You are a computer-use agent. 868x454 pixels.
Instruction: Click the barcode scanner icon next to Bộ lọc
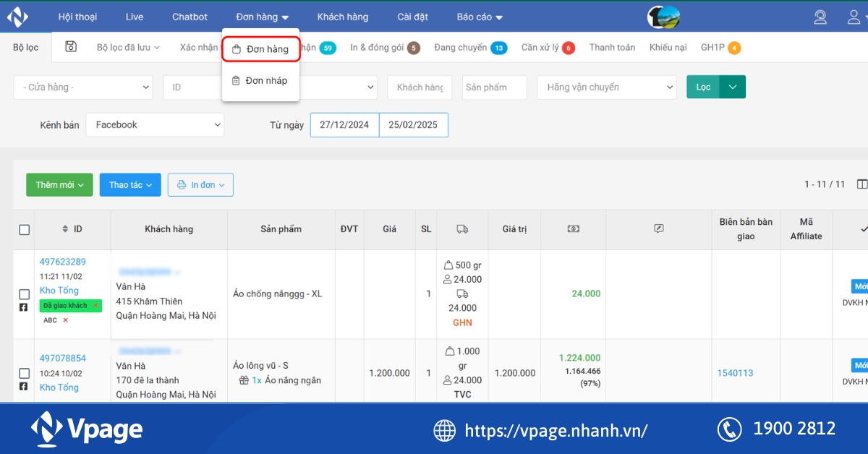coord(69,46)
